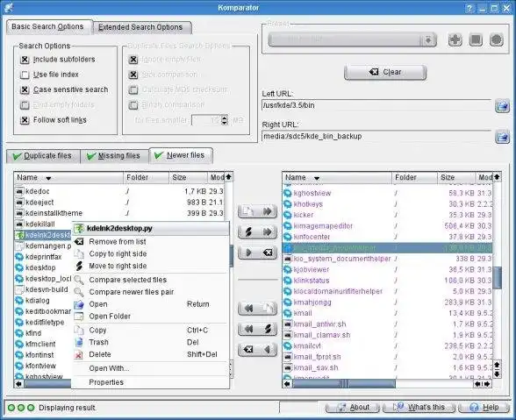Click the Komparator title bar app icon
The image size is (516, 420).
point(9,8)
